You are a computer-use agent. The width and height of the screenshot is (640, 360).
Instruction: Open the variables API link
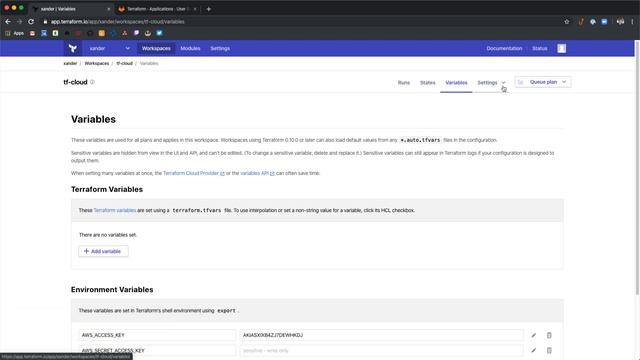coord(257,173)
